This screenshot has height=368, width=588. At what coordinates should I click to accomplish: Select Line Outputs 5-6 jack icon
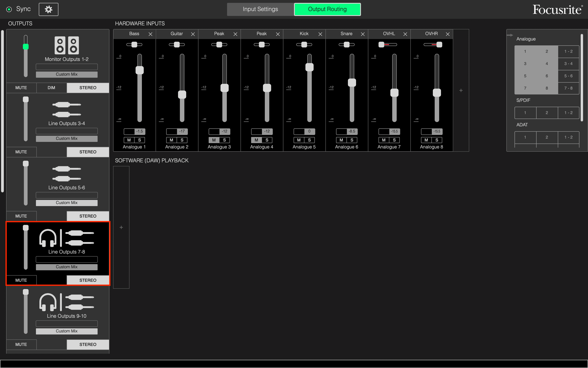pos(67,174)
